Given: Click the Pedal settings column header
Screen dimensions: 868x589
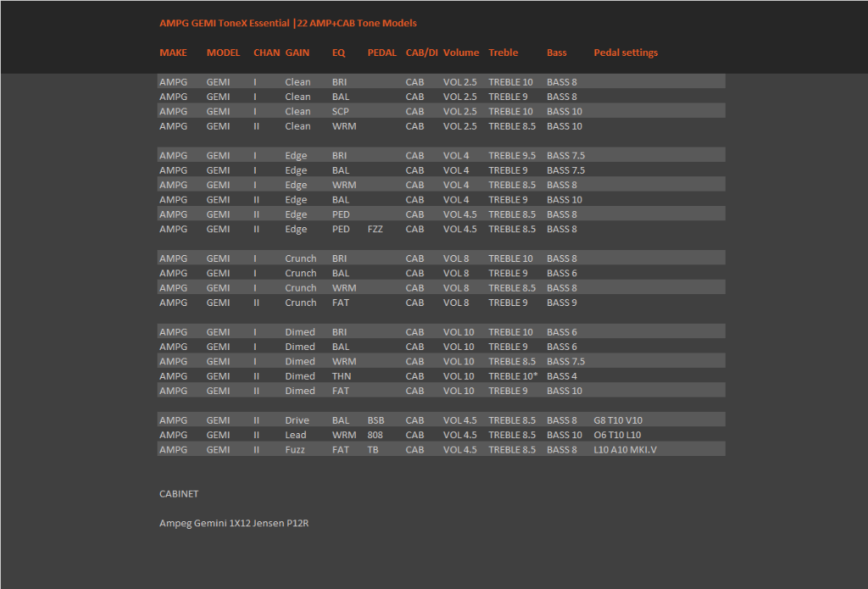Looking at the screenshot, I should (626, 53).
